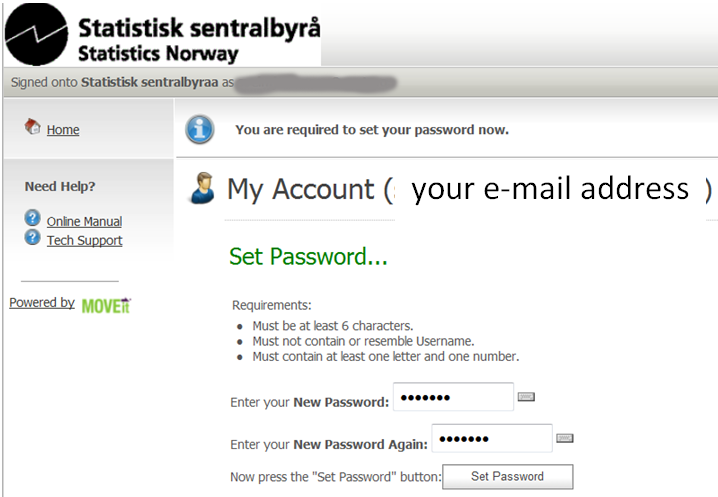Focus the New Password input field

[x=453, y=397]
